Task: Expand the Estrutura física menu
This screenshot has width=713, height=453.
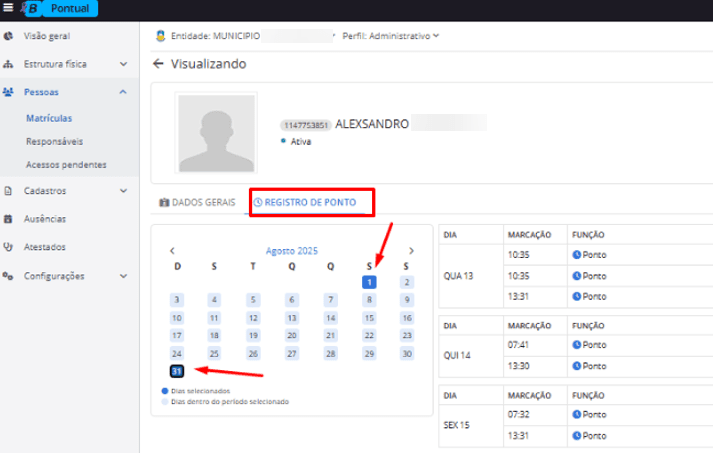Action: [122, 64]
